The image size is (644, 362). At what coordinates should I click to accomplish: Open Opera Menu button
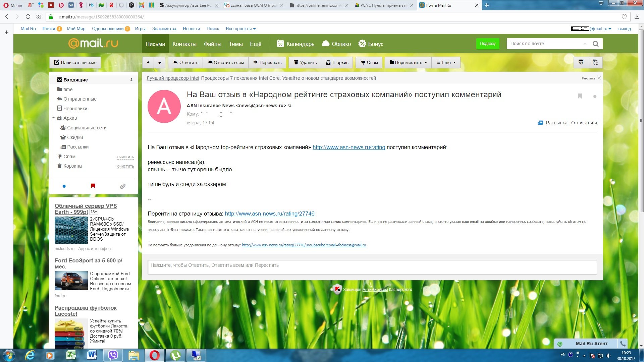click(x=13, y=5)
